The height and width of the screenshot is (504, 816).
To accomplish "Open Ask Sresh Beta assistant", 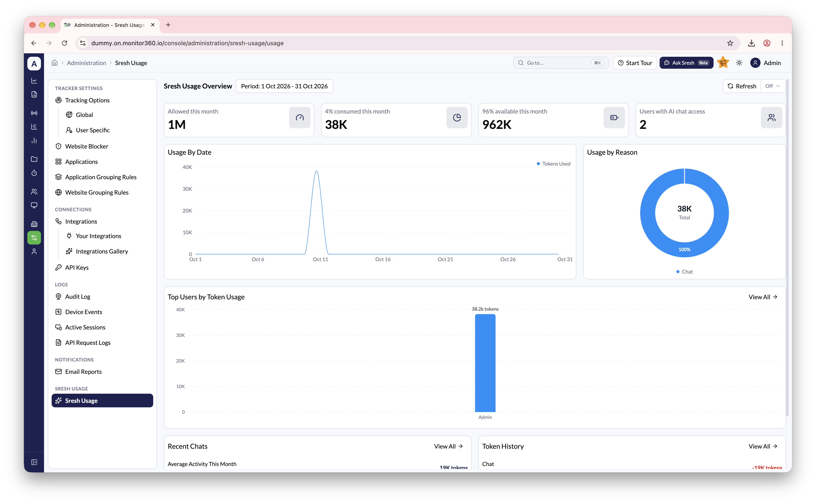I will [x=686, y=63].
